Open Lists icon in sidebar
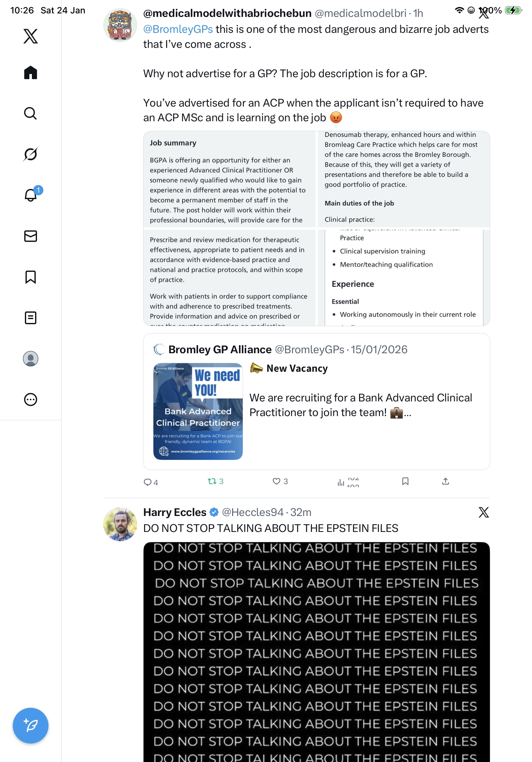Viewport: 532px width, 762px height. point(31,317)
